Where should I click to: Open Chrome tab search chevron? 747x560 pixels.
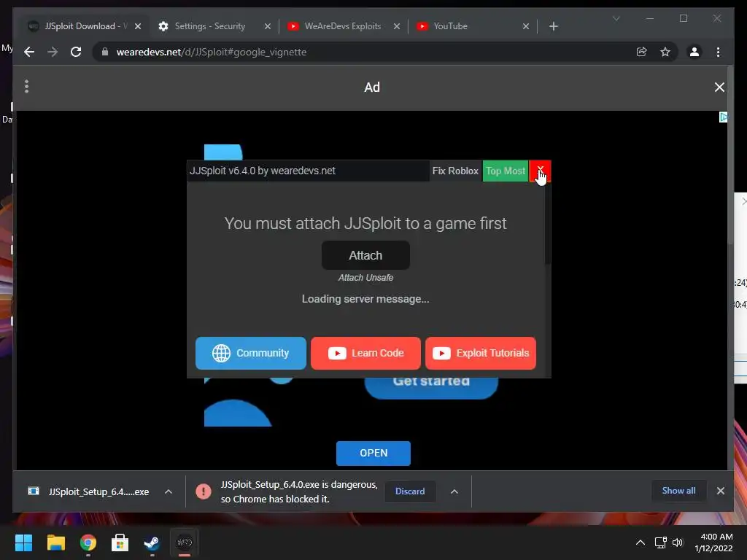(x=616, y=18)
